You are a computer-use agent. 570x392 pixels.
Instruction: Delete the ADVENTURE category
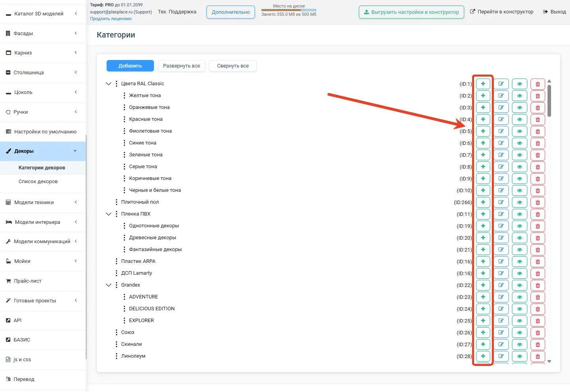tap(538, 297)
